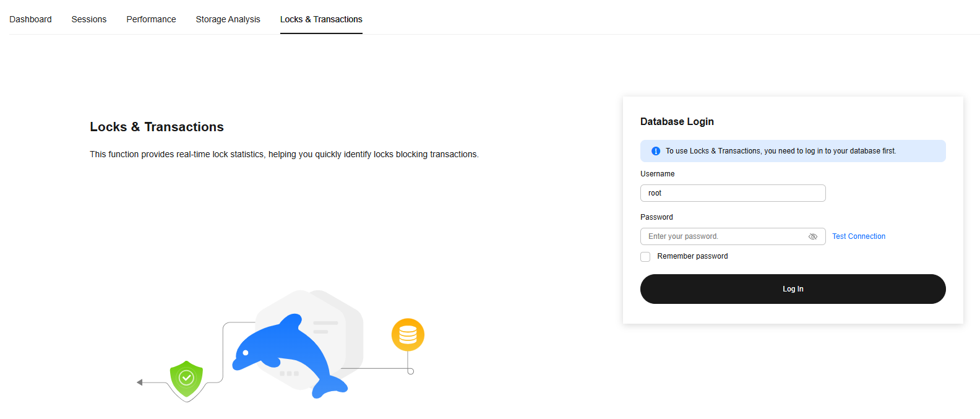Screen dimensions: 980x419
Task: Click the black Log In button
Action: (793, 289)
